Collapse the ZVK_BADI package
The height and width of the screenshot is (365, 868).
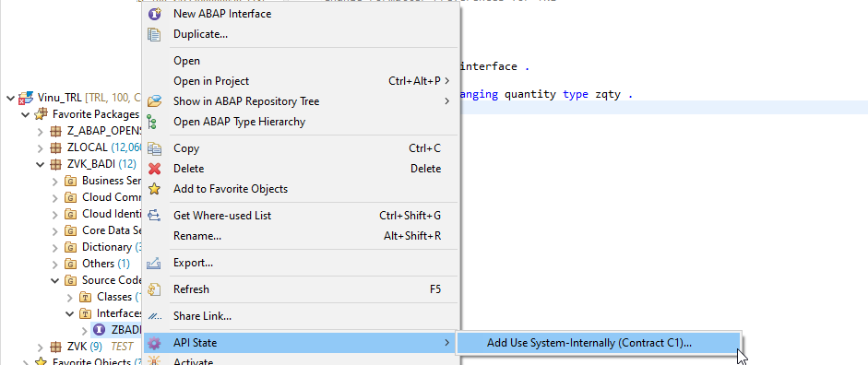(40, 165)
